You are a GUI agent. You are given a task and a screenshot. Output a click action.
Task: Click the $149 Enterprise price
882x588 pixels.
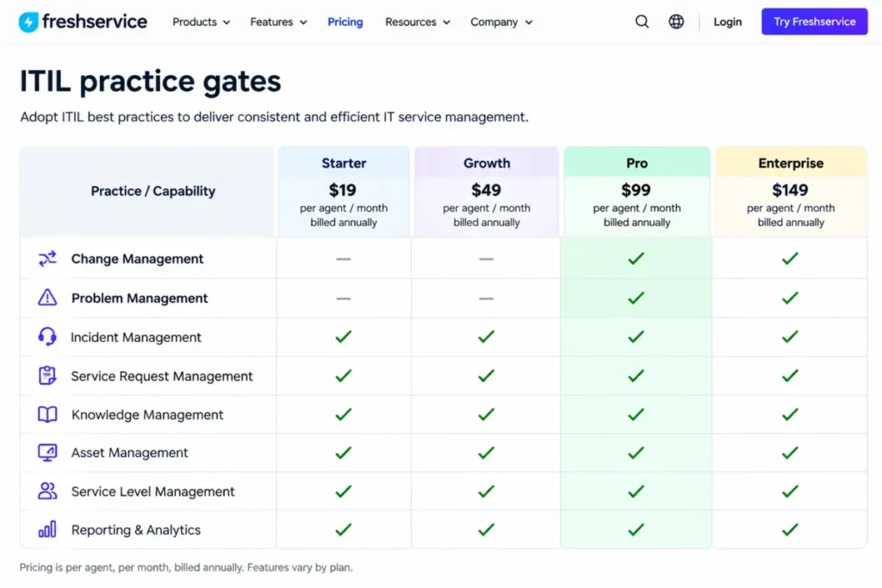pyautogui.click(x=791, y=190)
